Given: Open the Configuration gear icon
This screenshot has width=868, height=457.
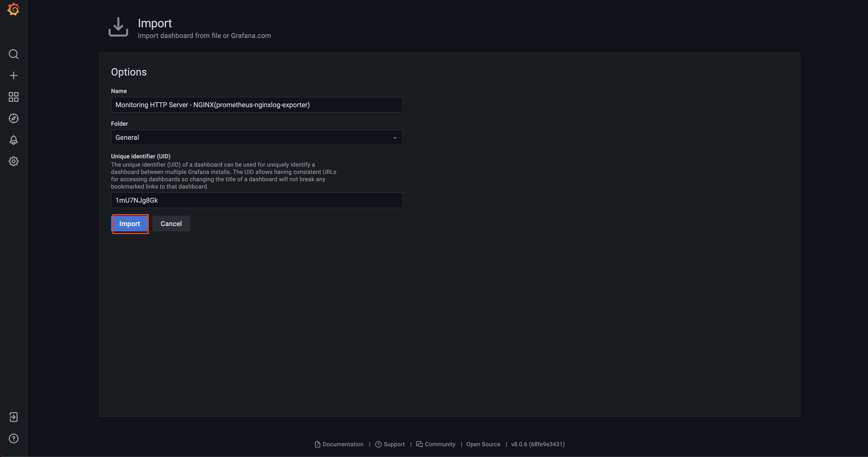Looking at the screenshot, I should point(13,161).
